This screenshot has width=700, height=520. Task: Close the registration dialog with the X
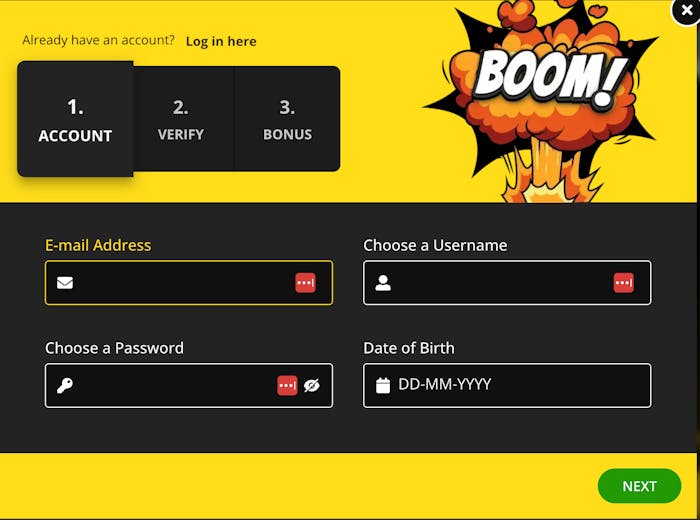[685, 10]
